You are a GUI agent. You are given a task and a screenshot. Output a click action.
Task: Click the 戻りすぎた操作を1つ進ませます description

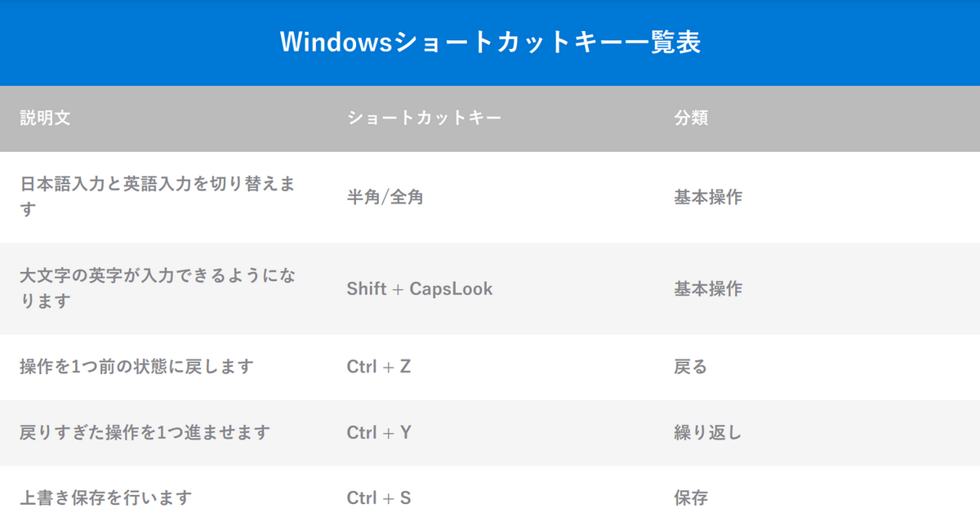[x=145, y=432]
